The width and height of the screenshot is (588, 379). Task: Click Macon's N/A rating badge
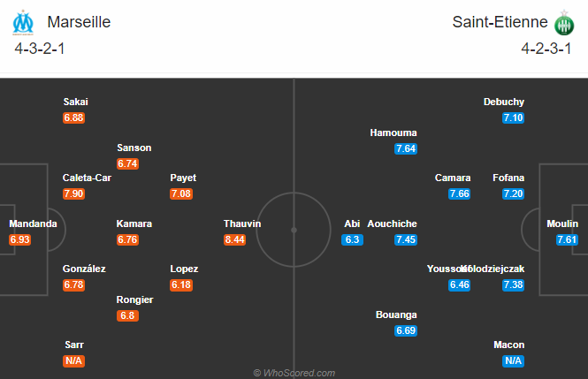tap(514, 360)
